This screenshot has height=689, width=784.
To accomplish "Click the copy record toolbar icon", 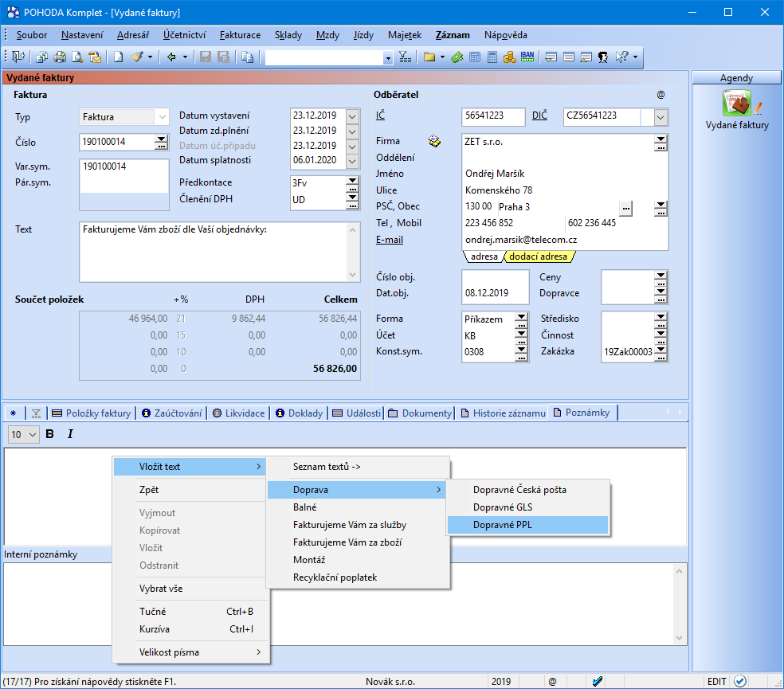I will [247, 57].
